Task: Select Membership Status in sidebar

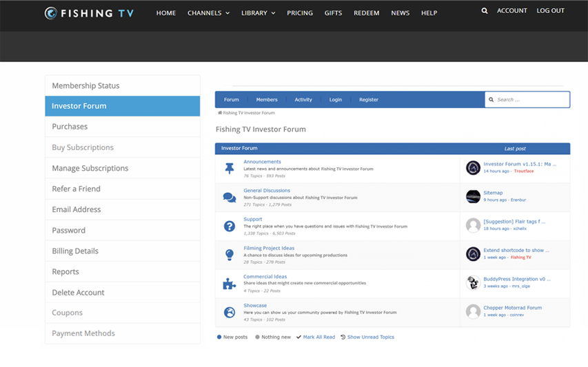Action: (x=123, y=86)
